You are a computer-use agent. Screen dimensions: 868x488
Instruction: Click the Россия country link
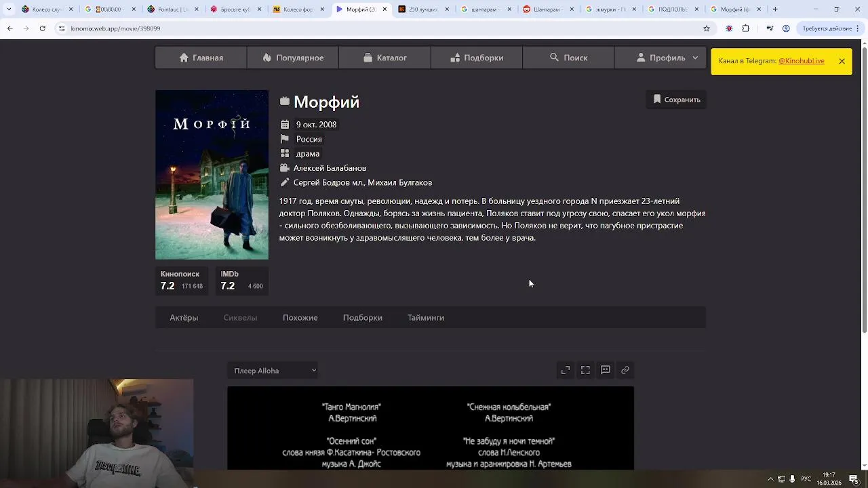(309, 139)
